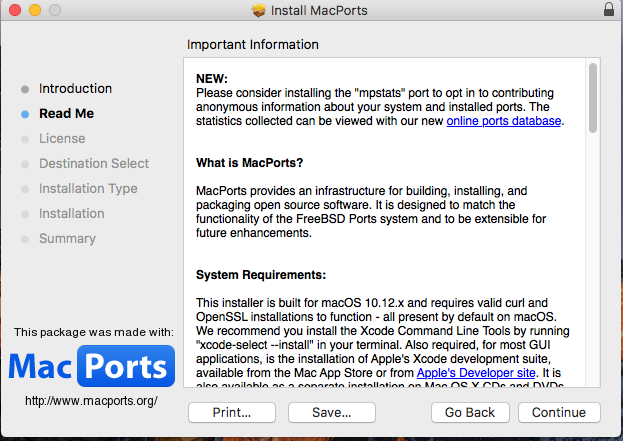Click the 'NEW:' heading text
Screen dimensions: 623x441
coord(212,79)
